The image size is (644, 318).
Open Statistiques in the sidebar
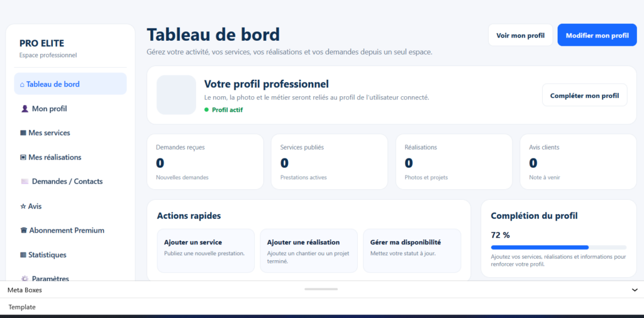tap(70, 255)
